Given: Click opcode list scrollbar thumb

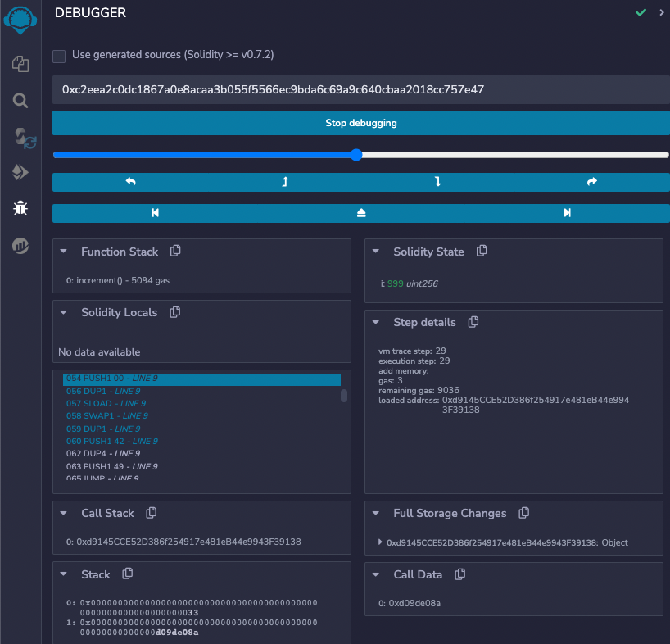Looking at the screenshot, I should (344, 396).
